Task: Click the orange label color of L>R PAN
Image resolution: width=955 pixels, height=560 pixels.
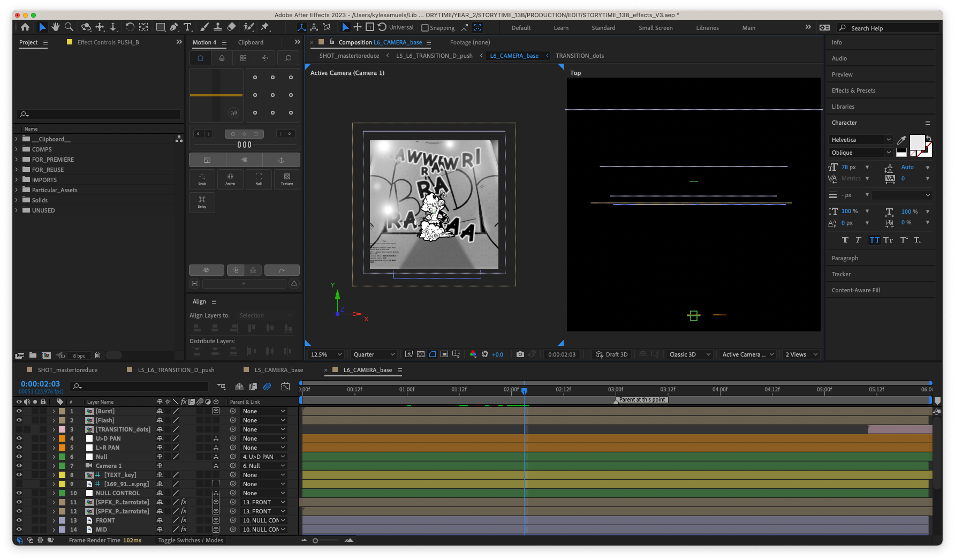Action: 62,448
